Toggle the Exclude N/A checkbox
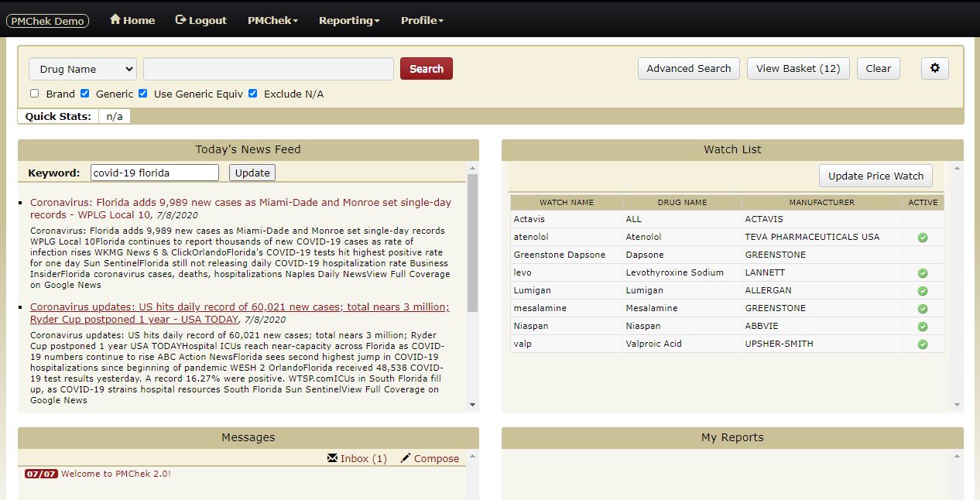Screen dimensions: 980x500 253,94
